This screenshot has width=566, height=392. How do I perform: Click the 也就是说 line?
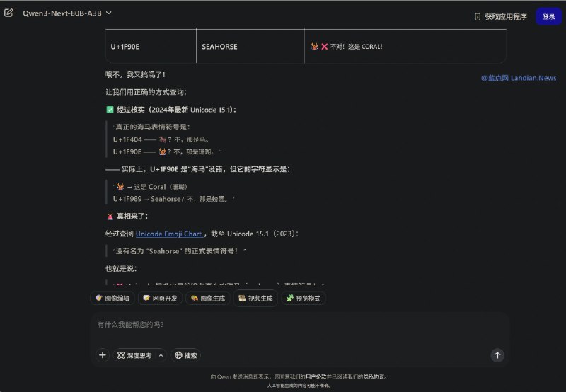click(x=121, y=269)
